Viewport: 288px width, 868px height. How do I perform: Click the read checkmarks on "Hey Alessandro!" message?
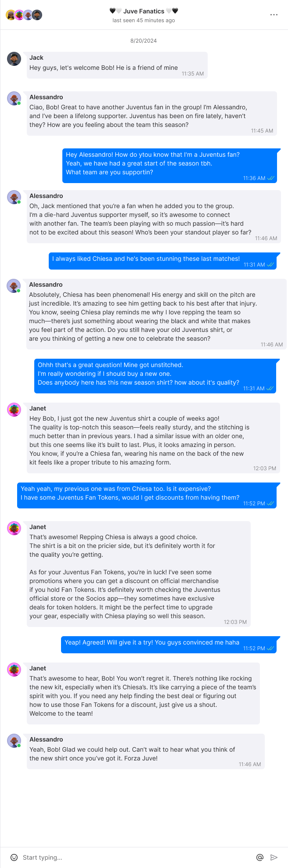click(270, 178)
